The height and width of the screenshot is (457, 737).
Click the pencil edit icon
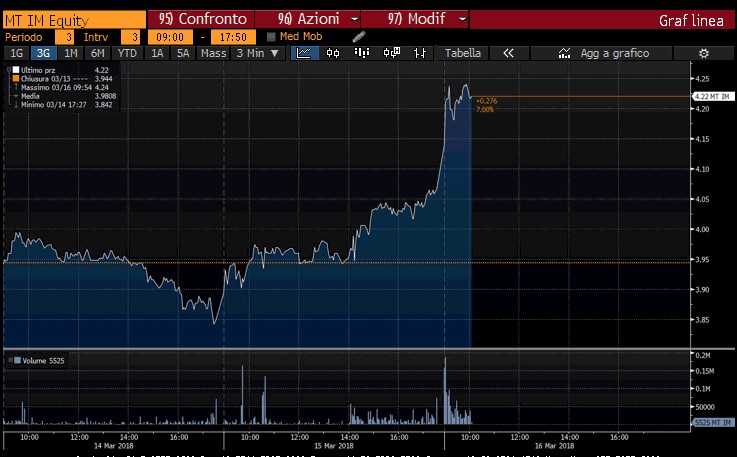359,36
